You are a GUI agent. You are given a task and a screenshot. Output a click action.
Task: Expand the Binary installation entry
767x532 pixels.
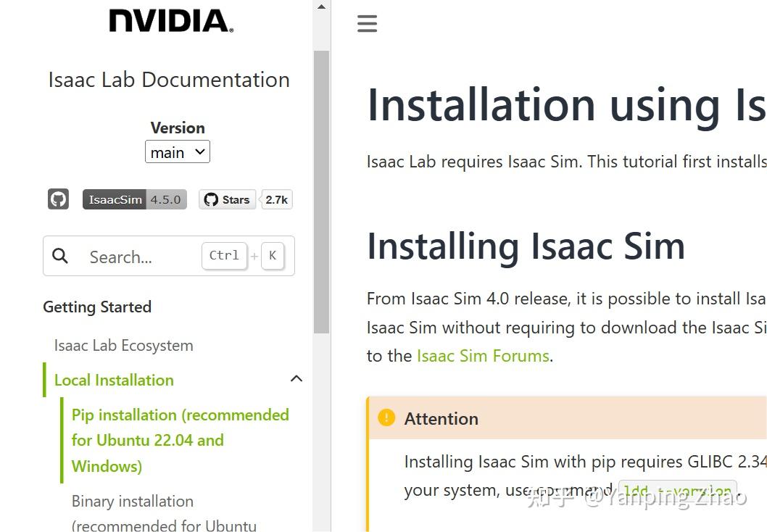pos(133,501)
